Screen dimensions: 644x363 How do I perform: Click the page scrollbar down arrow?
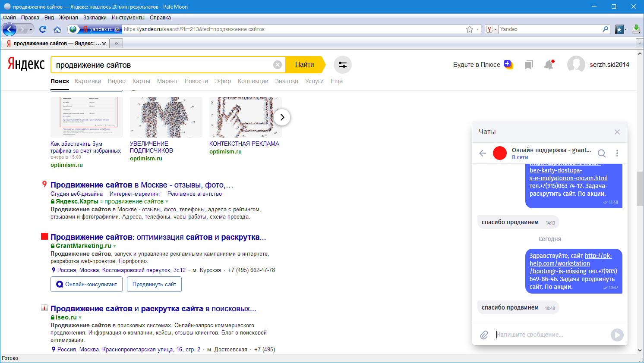[x=640, y=350]
